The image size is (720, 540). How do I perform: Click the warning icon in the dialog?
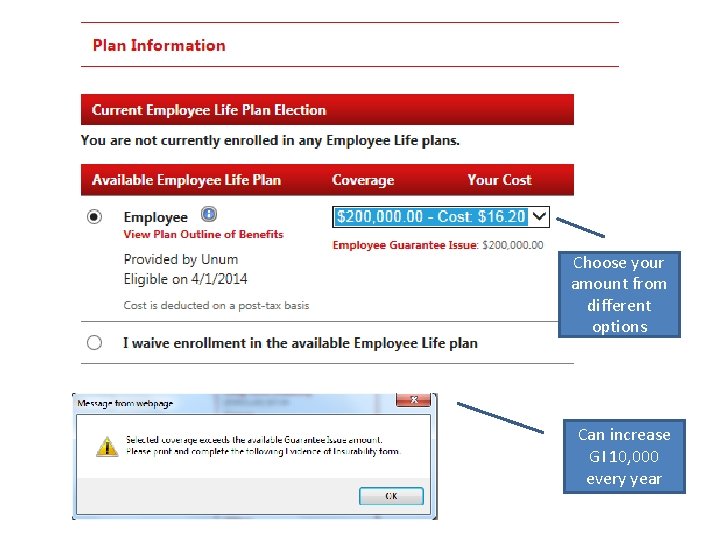[107, 446]
